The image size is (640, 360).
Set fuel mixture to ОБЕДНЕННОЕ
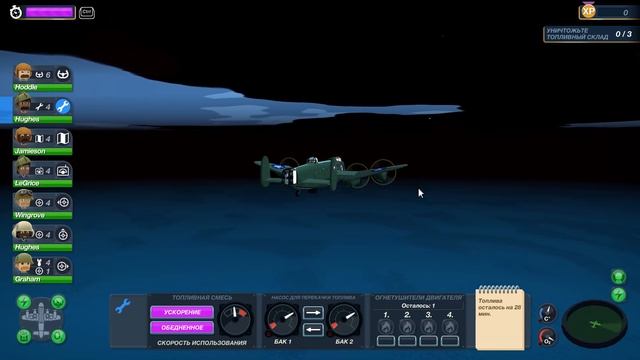click(x=182, y=327)
